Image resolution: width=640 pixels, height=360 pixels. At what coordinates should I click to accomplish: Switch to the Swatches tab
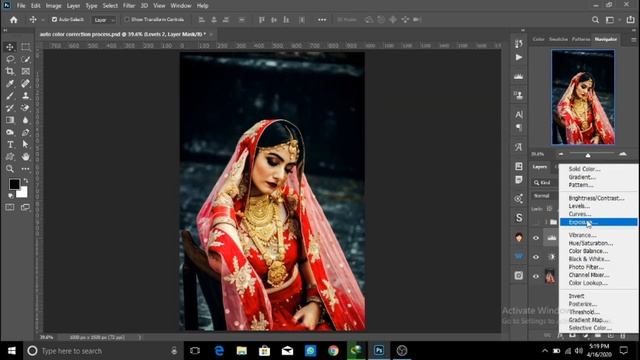point(558,39)
